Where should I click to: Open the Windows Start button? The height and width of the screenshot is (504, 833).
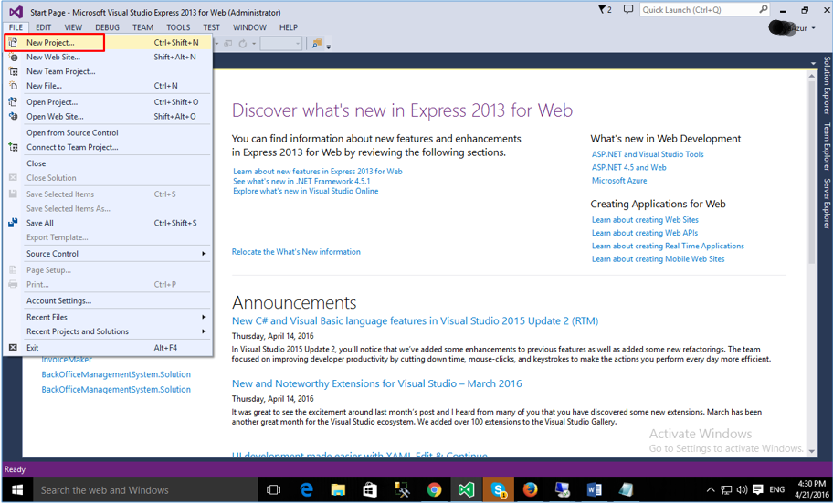17,489
